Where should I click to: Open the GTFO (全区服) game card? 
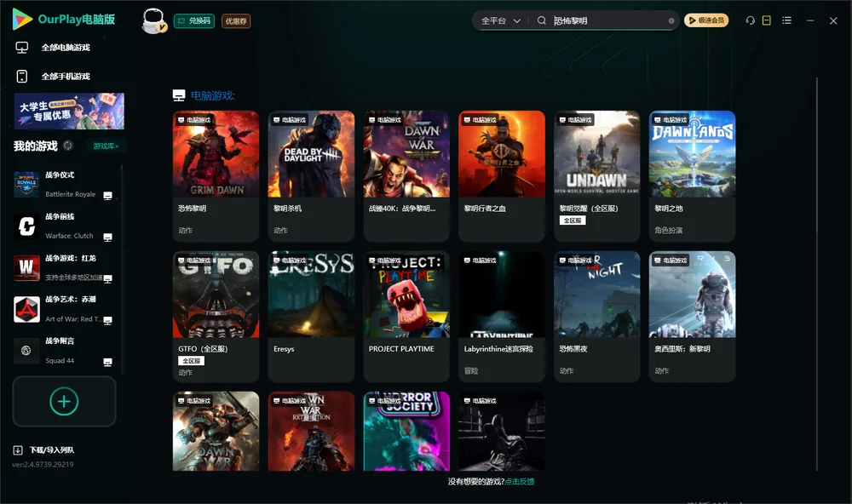tap(216, 317)
